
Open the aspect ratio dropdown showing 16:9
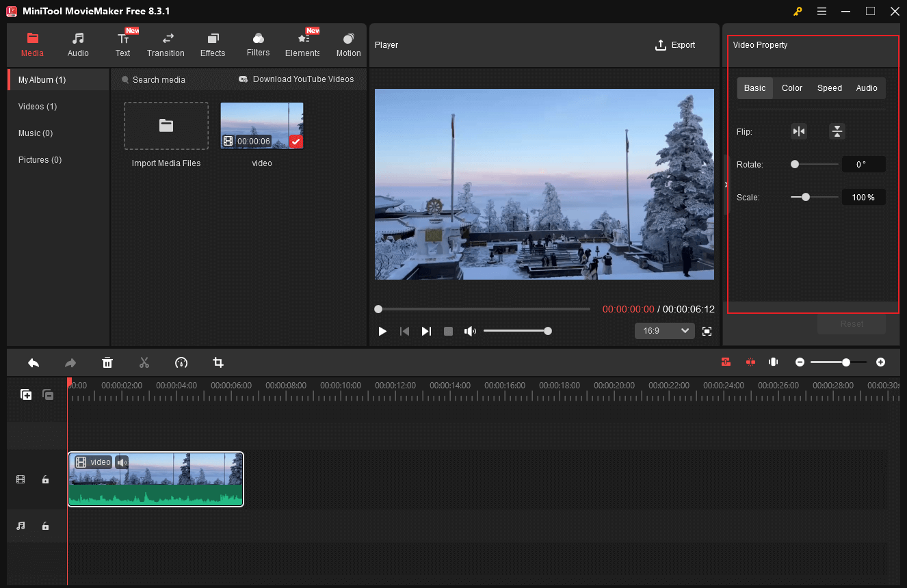664,330
